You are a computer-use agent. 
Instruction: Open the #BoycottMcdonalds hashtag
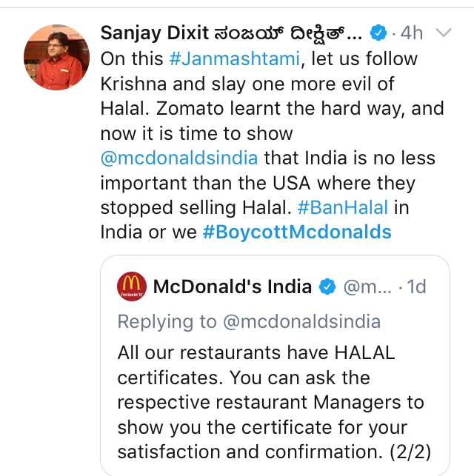point(297,232)
